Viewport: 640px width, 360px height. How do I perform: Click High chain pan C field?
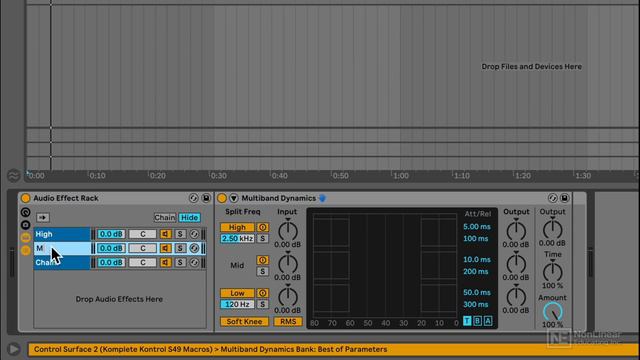pyautogui.click(x=142, y=234)
